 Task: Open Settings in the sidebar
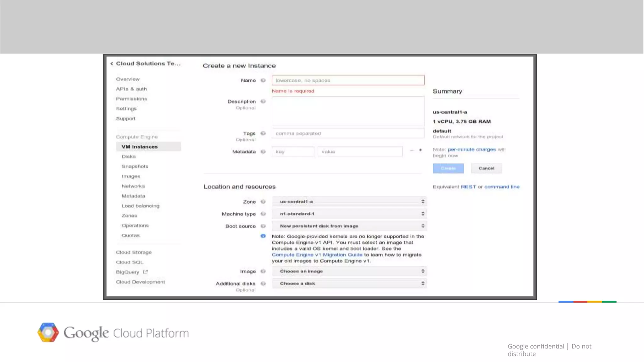point(126,109)
